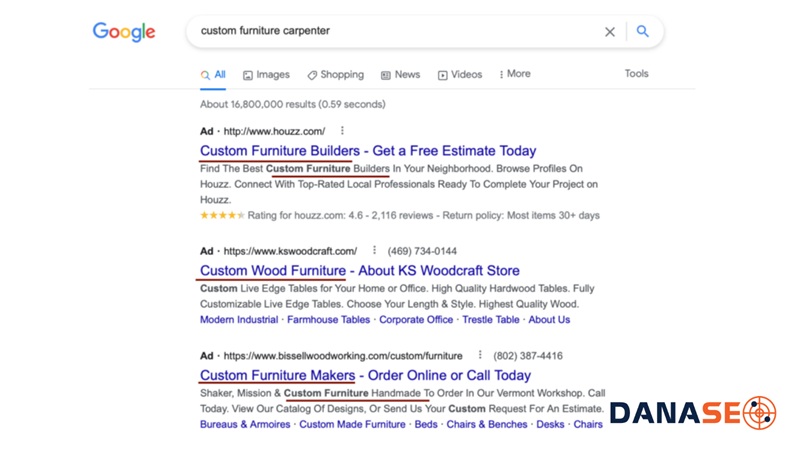Viewport: 800px width, 450px height.
Task: Open Custom Furniture Makers ad headline
Action: coord(365,376)
